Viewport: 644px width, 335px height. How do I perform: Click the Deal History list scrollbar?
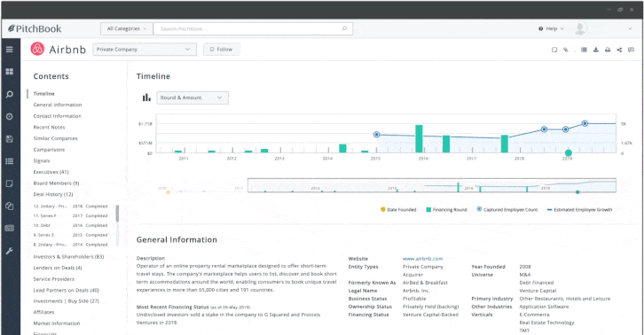click(x=117, y=214)
